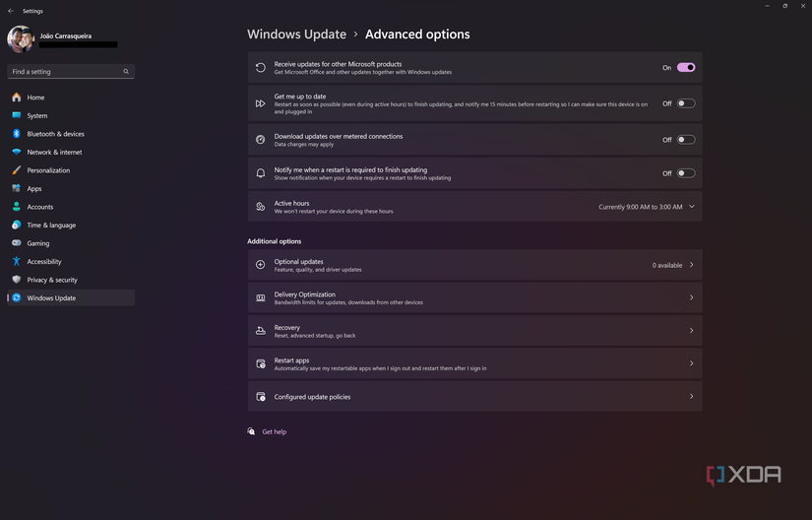Click the 0 available label
The width and height of the screenshot is (812, 520).
tap(667, 265)
